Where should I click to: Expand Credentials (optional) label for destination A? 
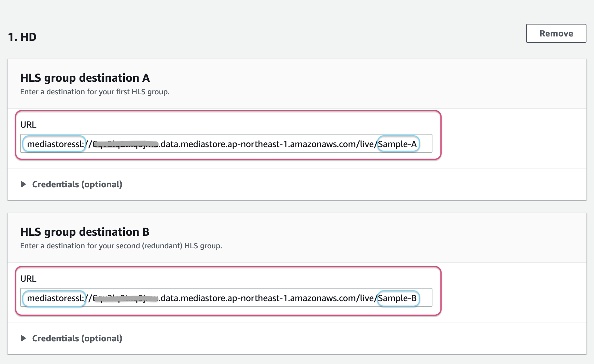(77, 184)
